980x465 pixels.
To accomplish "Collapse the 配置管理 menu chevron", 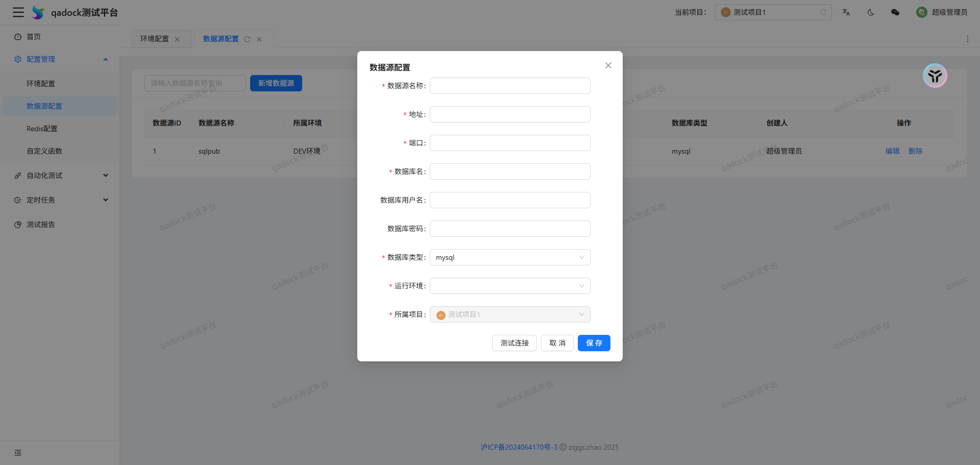I will pyautogui.click(x=106, y=59).
